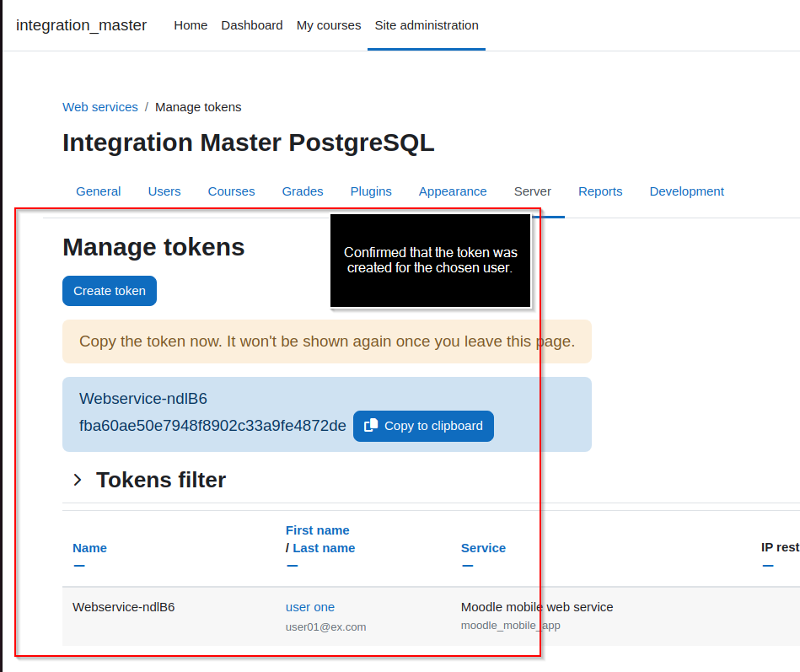Open Dashboard in top navigation

251,25
